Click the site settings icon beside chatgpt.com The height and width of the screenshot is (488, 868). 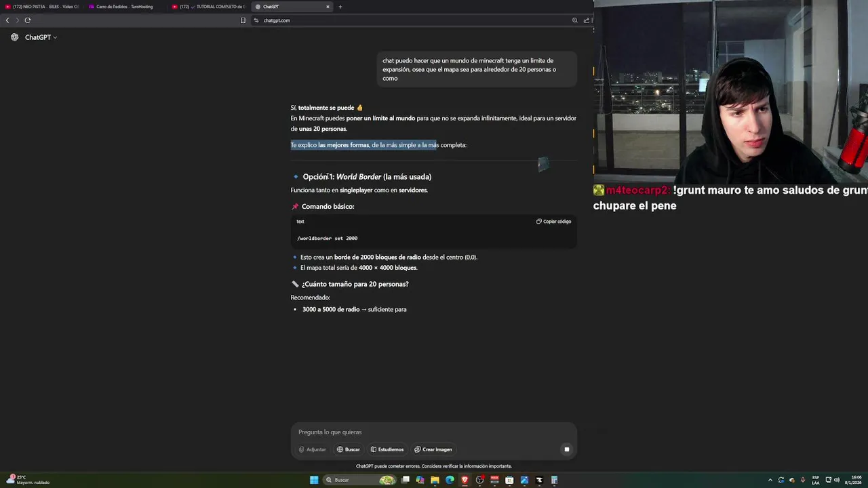coord(256,20)
